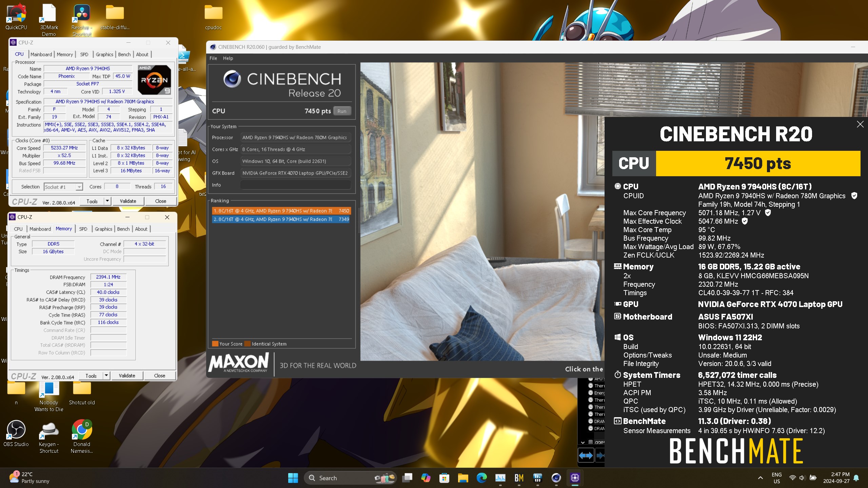
Task: Open the Tools dropdown arrow in the Memory CPU-Z window
Action: point(106,376)
